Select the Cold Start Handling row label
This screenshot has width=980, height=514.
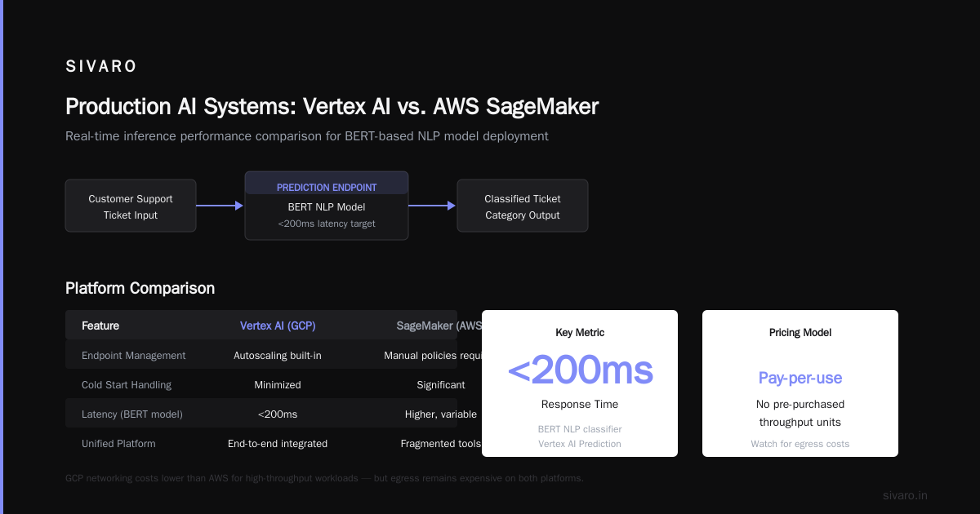click(x=127, y=384)
